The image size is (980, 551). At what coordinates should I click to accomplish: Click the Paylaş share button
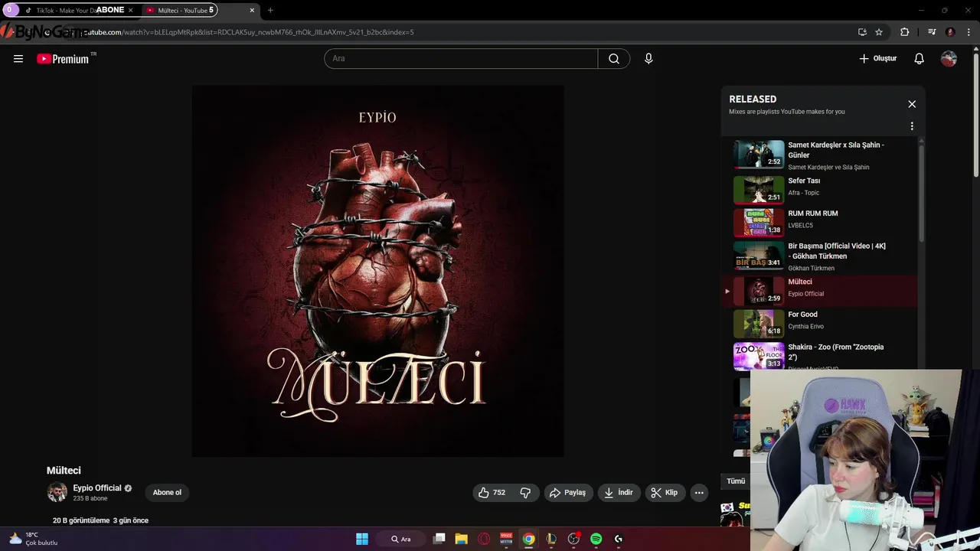pos(568,493)
